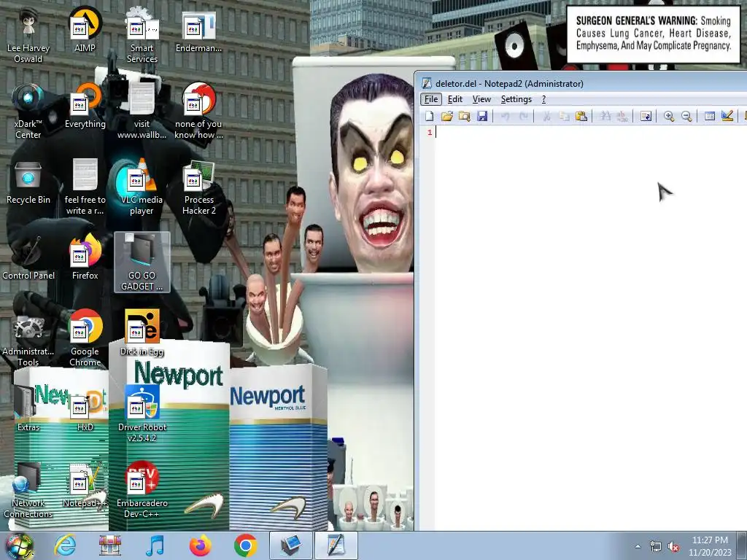This screenshot has height=560, width=747.
Task: Toggle the Word wrap icon in Notepad2 toolbar
Action: coord(646,116)
